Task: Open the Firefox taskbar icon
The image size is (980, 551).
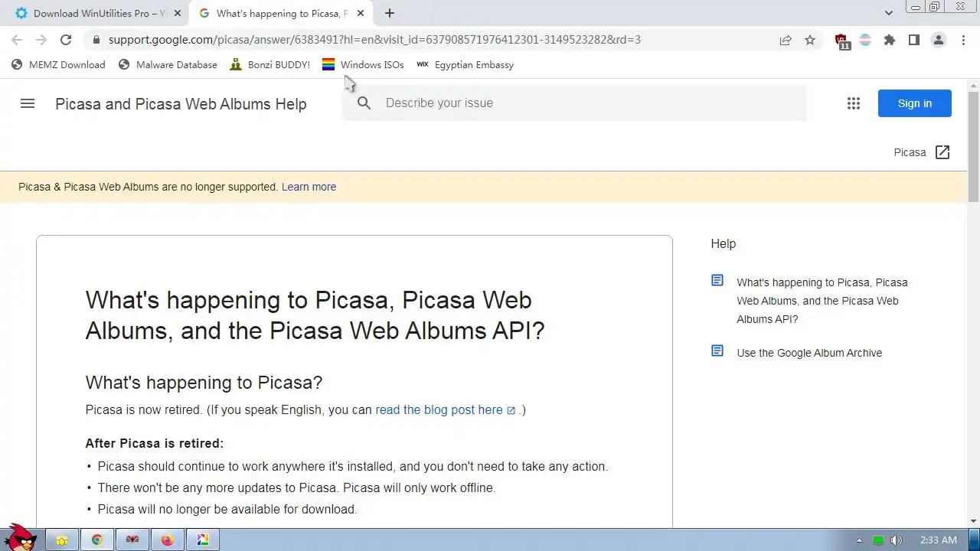Action: point(167,540)
